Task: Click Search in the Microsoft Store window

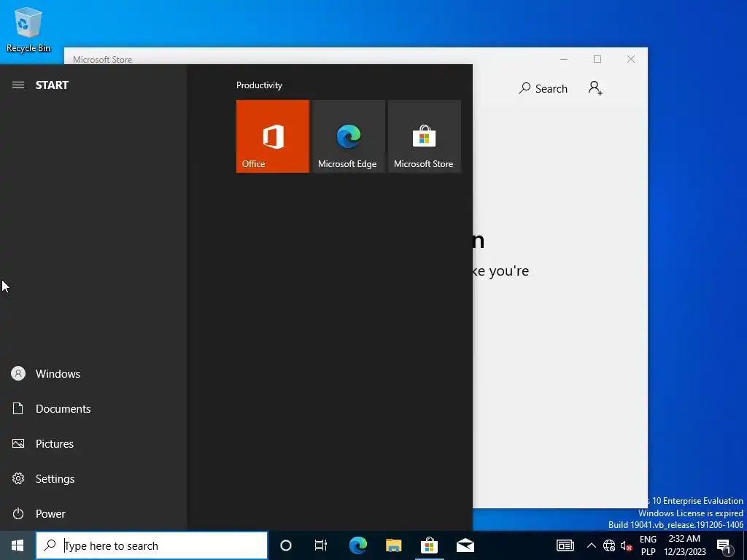Action: pos(543,88)
